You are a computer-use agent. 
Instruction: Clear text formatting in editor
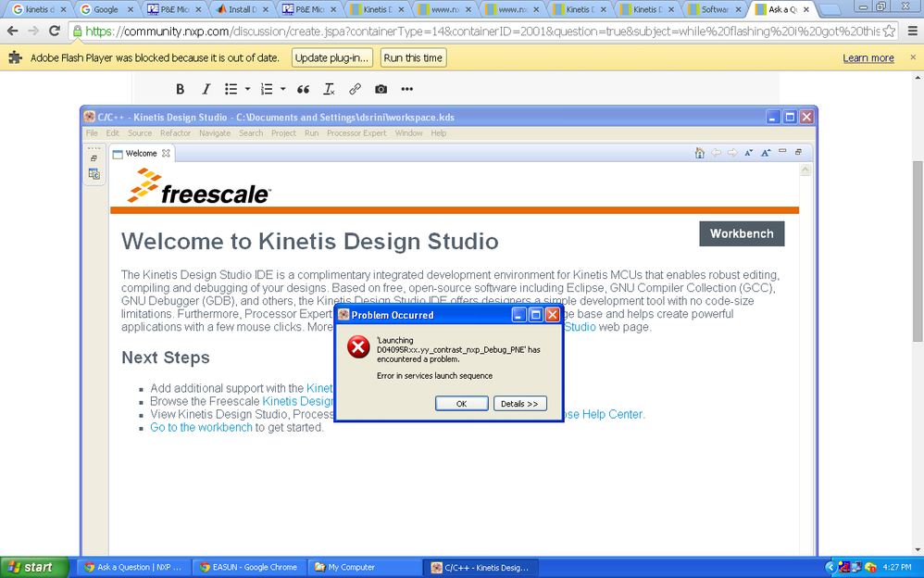coord(329,89)
